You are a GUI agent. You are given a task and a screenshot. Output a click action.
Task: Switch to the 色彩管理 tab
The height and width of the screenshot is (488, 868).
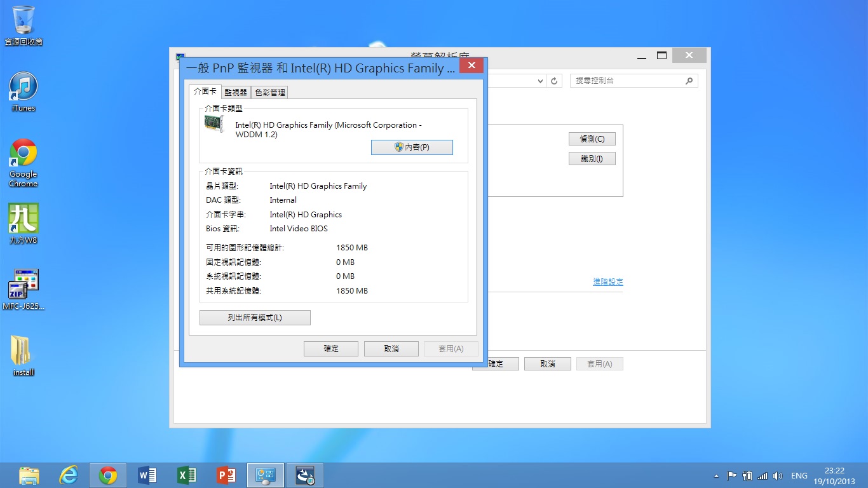[x=270, y=93]
